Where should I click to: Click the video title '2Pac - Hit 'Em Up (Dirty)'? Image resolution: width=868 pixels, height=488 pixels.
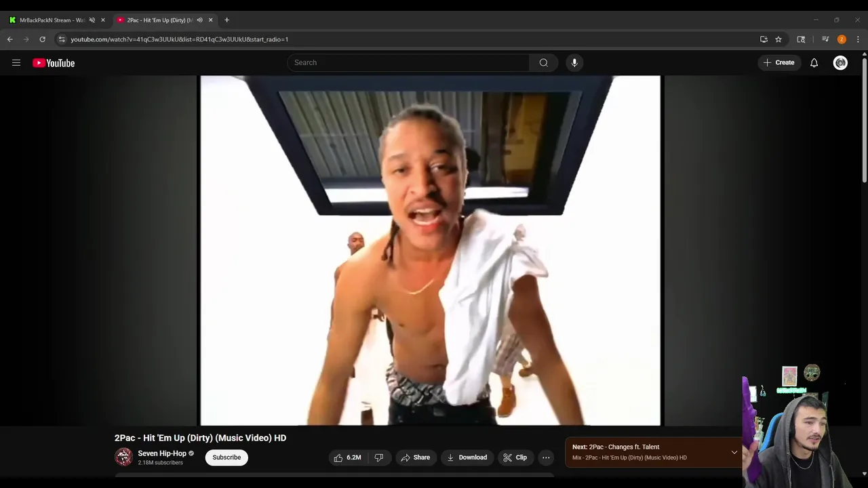coord(200,438)
